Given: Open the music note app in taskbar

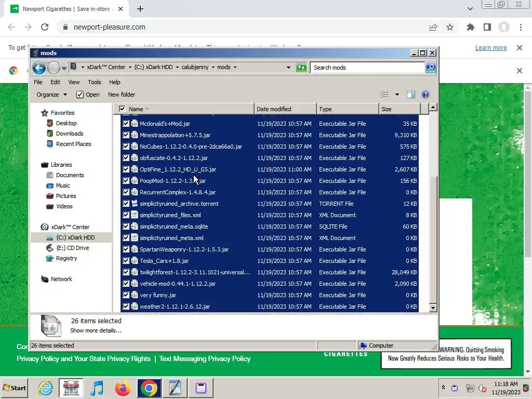Looking at the screenshot, I should coord(97,388).
